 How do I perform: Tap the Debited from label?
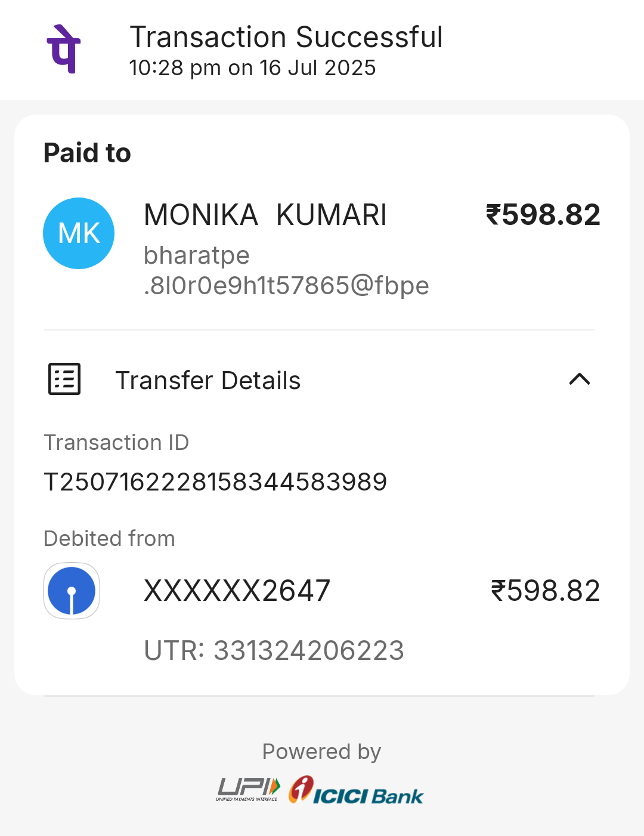pyautogui.click(x=109, y=538)
